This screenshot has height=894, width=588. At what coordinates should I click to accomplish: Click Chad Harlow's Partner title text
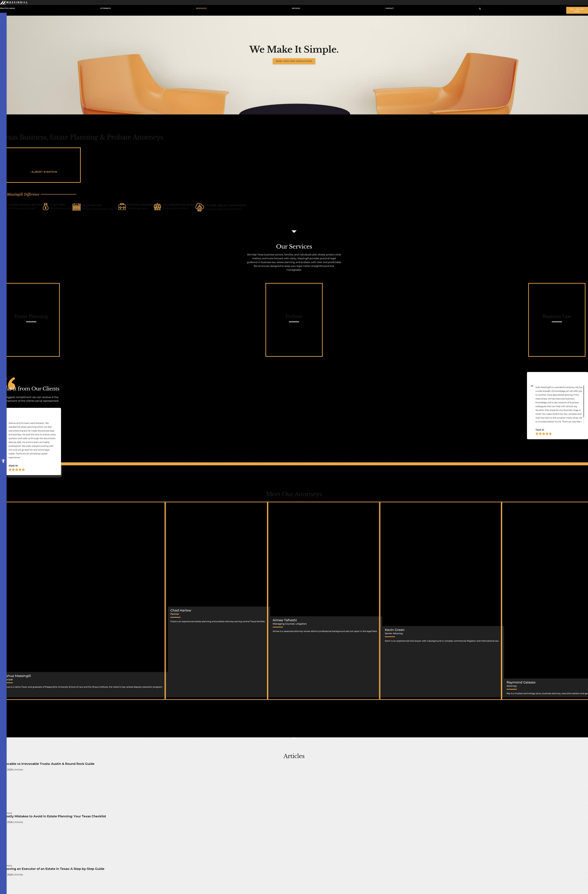click(x=175, y=614)
